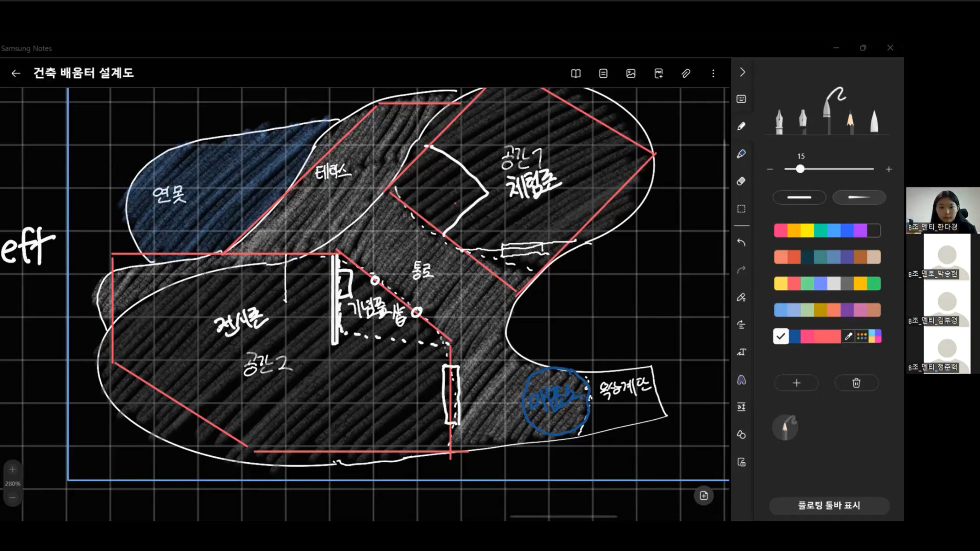Open the three-dot more options menu
The image size is (980, 551).
pyautogui.click(x=713, y=73)
